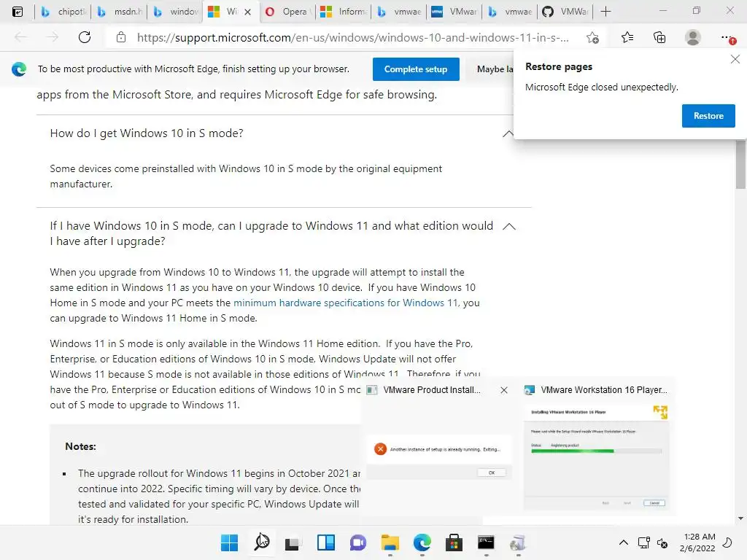Image resolution: width=747 pixels, height=560 pixels.
Task: Refresh the current page
Action: pyautogui.click(x=85, y=37)
